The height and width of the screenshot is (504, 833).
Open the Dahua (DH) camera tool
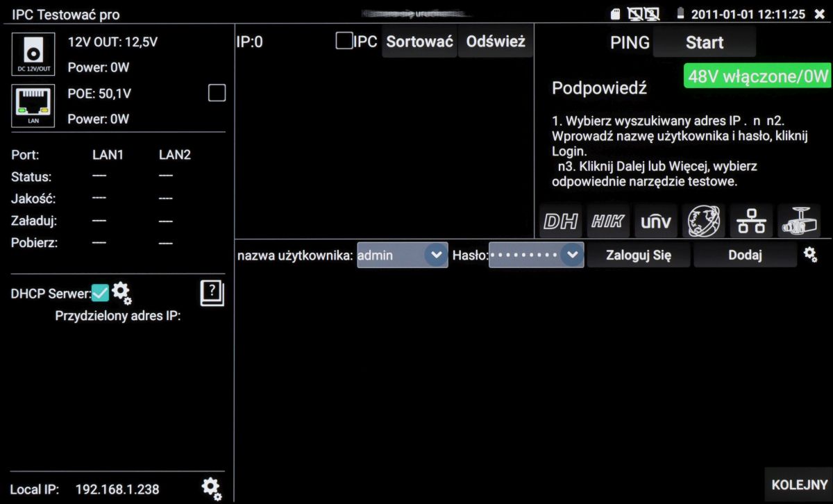(561, 221)
